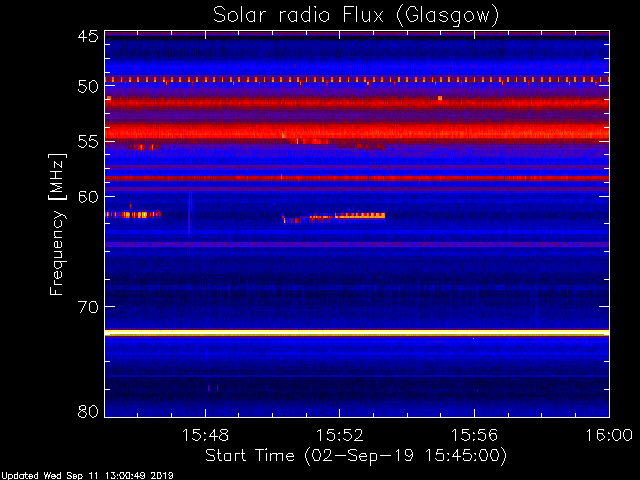
Task: Click the Frequency [MHz] axis label
Action: coord(57,224)
